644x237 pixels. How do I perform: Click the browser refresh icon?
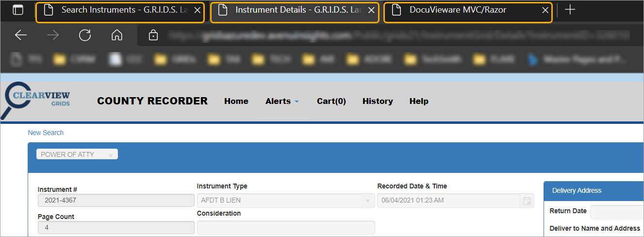pyautogui.click(x=85, y=35)
